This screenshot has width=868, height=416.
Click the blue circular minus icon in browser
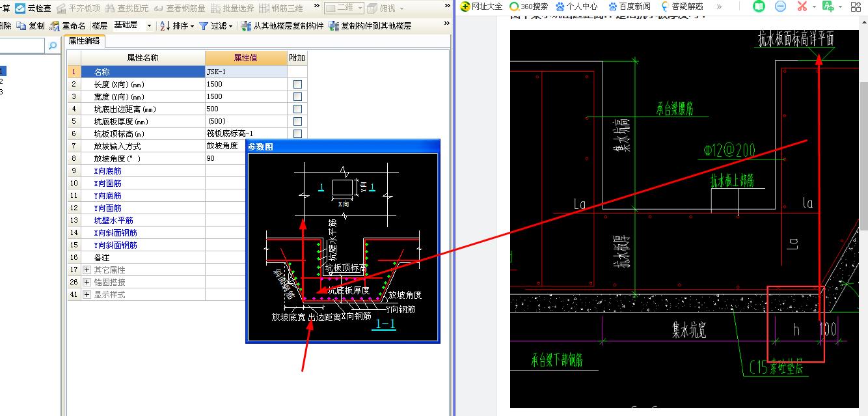click(x=780, y=7)
